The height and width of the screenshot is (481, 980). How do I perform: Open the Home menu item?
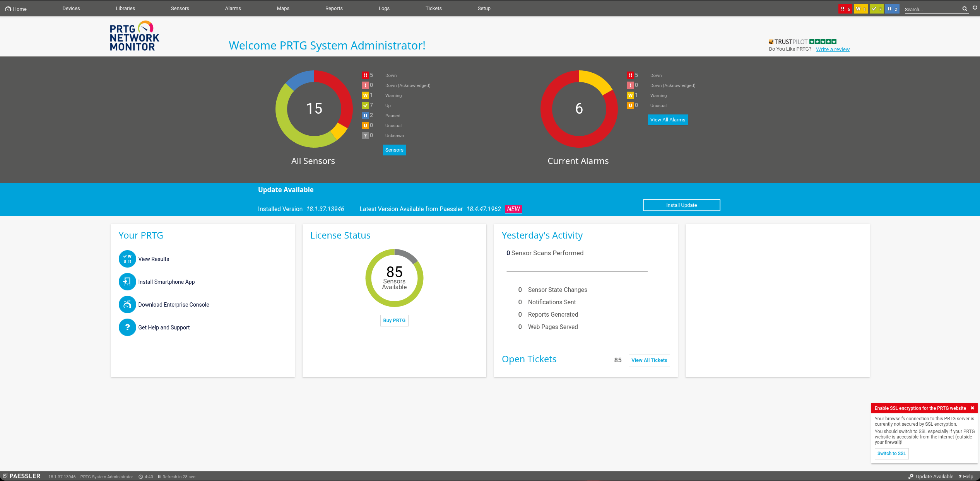[16, 9]
